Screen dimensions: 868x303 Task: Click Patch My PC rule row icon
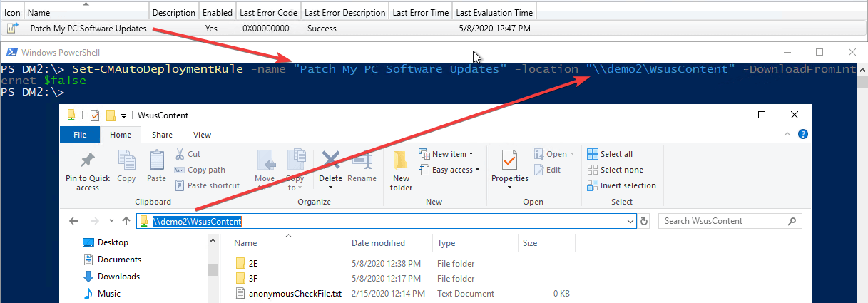(x=13, y=29)
